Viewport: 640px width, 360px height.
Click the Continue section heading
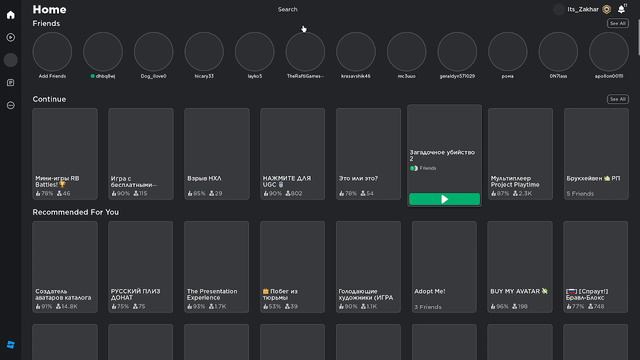[x=49, y=99]
